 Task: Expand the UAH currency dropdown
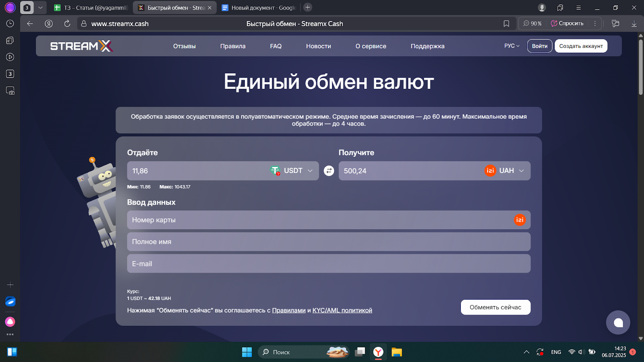click(x=522, y=171)
